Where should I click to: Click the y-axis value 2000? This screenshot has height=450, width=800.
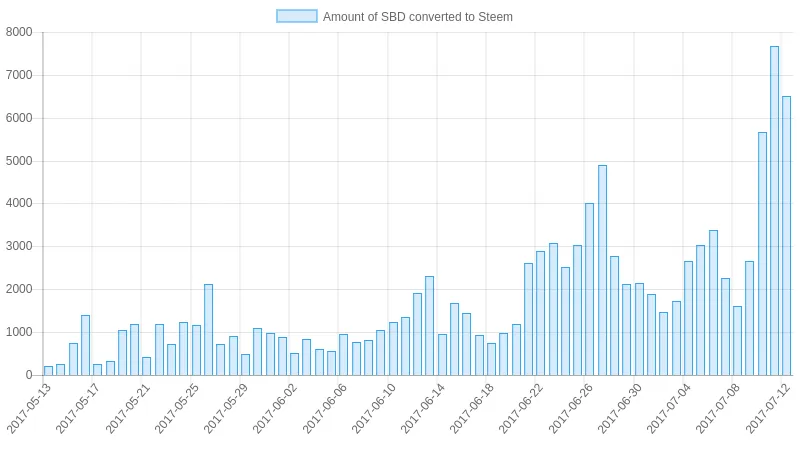click(x=19, y=289)
